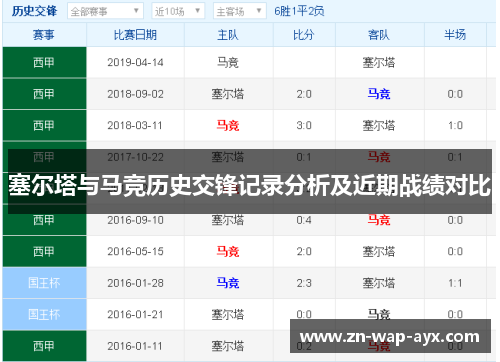Click the 0:4 score in the 2016-09-10 row
This screenshot has height=362, width=500.
click(304, 220)
